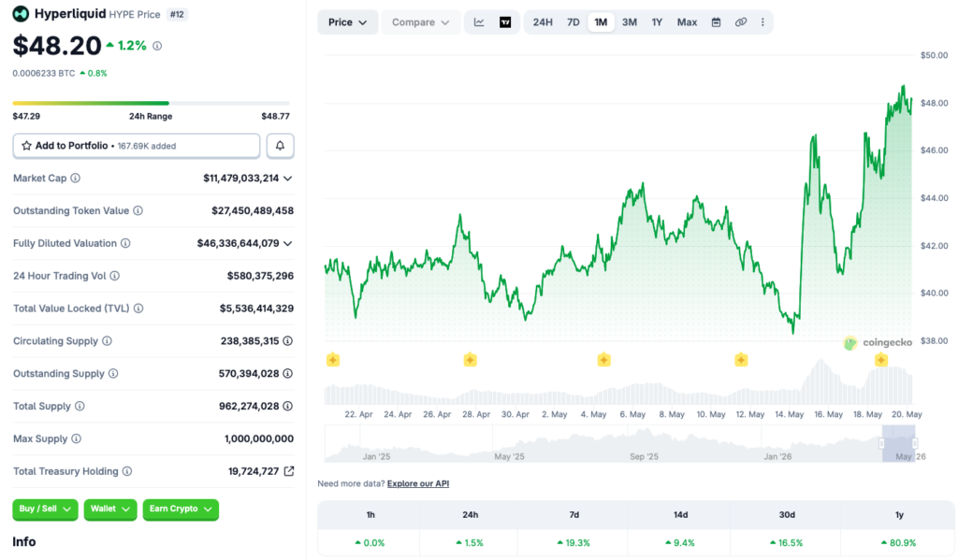Open Outstanding Supply label info icon

tap(113, 374)
